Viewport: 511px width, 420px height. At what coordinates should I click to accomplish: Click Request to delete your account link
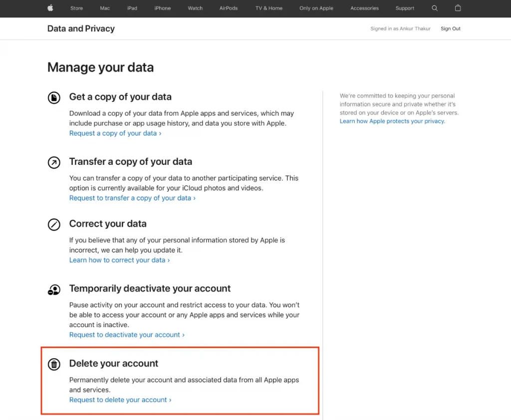tap(120, 400)
